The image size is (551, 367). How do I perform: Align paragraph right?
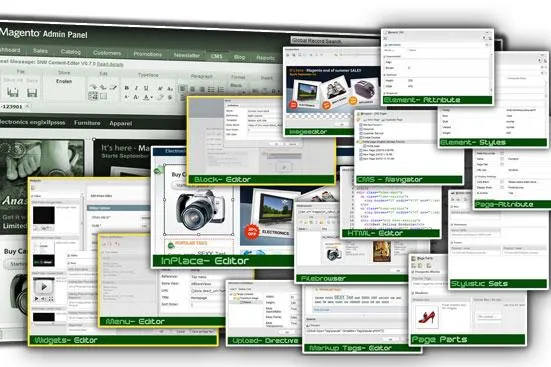[202, 90]
